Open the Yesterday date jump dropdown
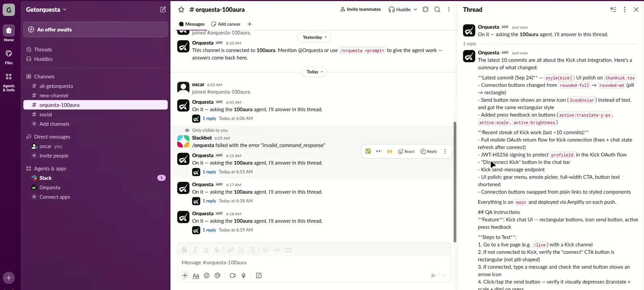The height and width of the screenshot is (290, 644). point(314,37)
